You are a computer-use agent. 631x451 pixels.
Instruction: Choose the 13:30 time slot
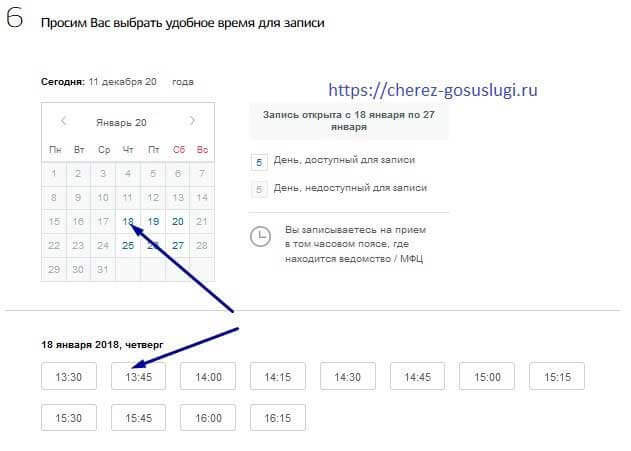click(69, 377)
